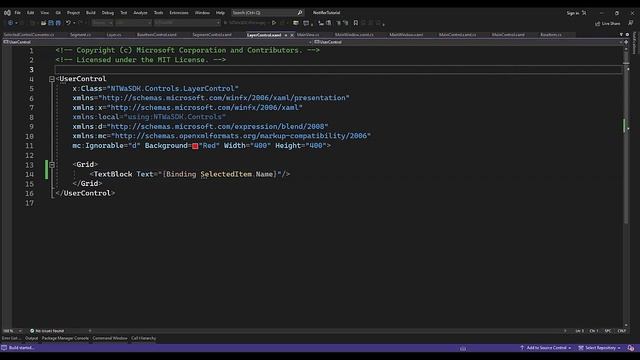The height and width of the screenshot is (360, 640).
Task: Open the left UserControl navigation dropdown
Action: [x=157, y=42]
